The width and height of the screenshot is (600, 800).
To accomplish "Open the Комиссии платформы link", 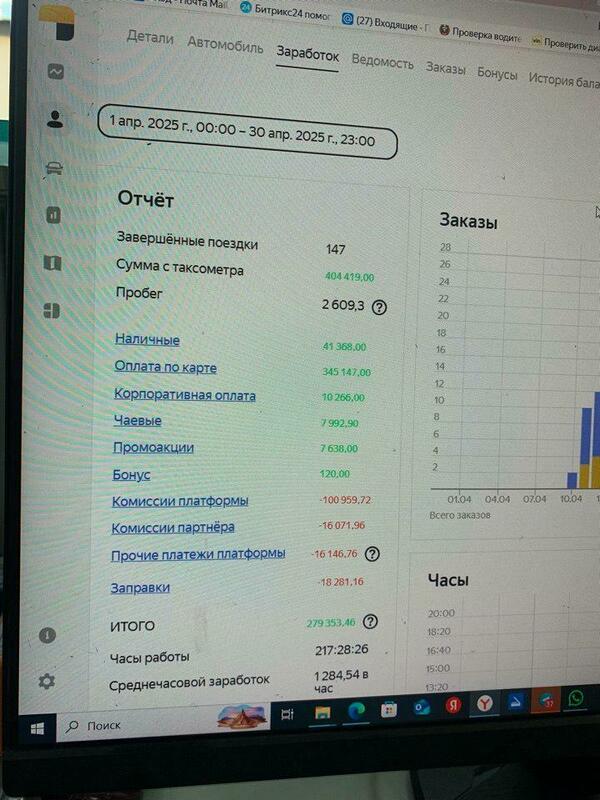I will point(180,500).
